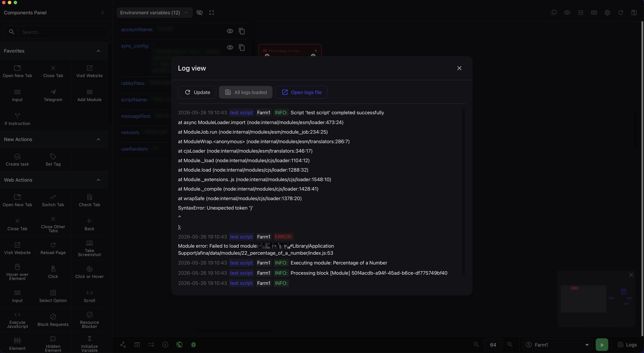Open the Logs button at bottom right
Viewport: 644px width, 353px height.
(627, 345)
